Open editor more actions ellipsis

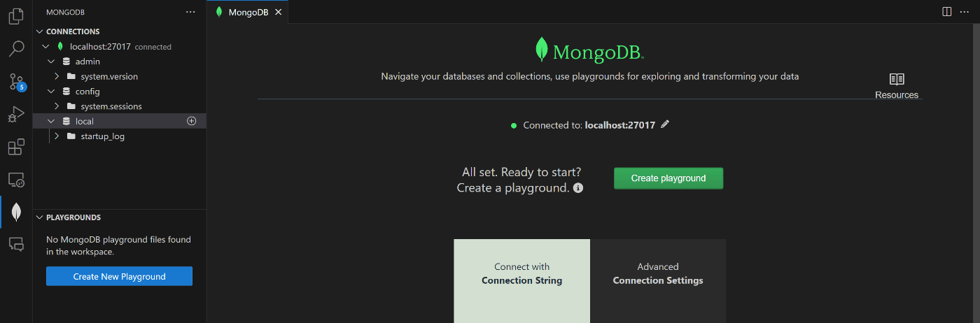(965, 12)
